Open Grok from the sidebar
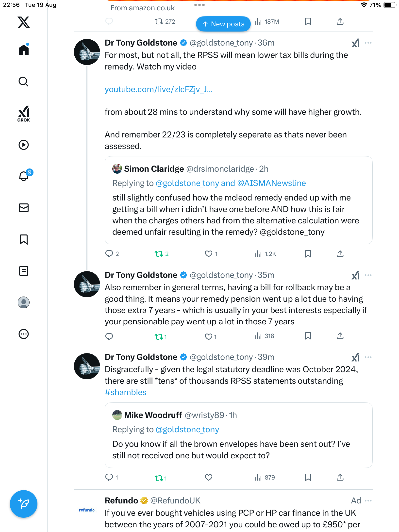The height and width of the screenshot is (532, 399). [x=24, y=114]
